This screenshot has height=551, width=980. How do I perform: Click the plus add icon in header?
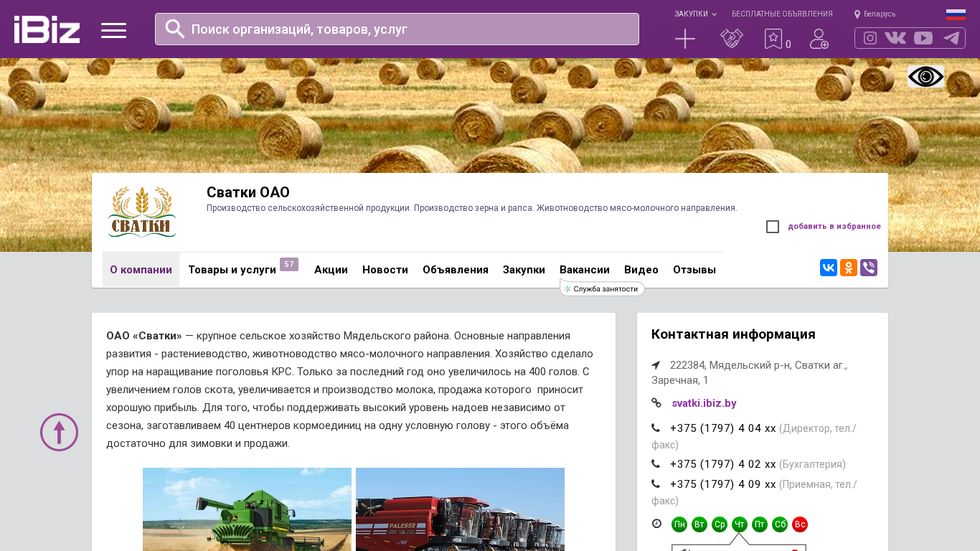coord(685,39)
